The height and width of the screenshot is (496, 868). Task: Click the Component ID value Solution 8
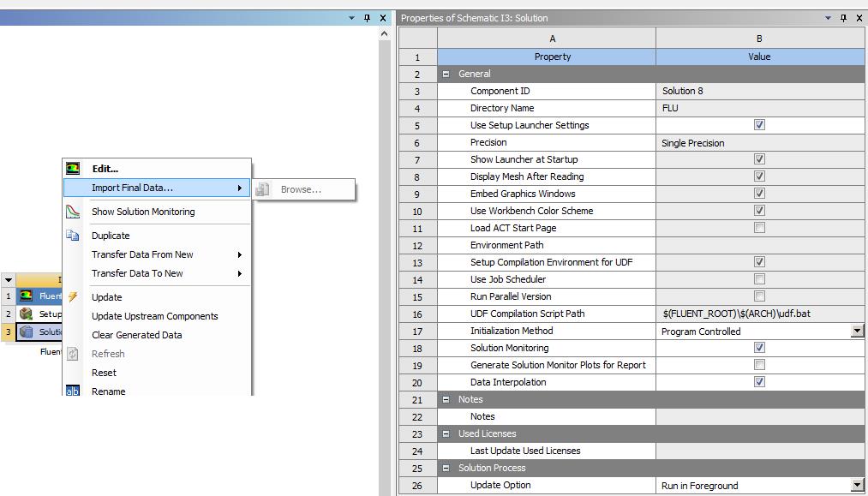point(761,91)
